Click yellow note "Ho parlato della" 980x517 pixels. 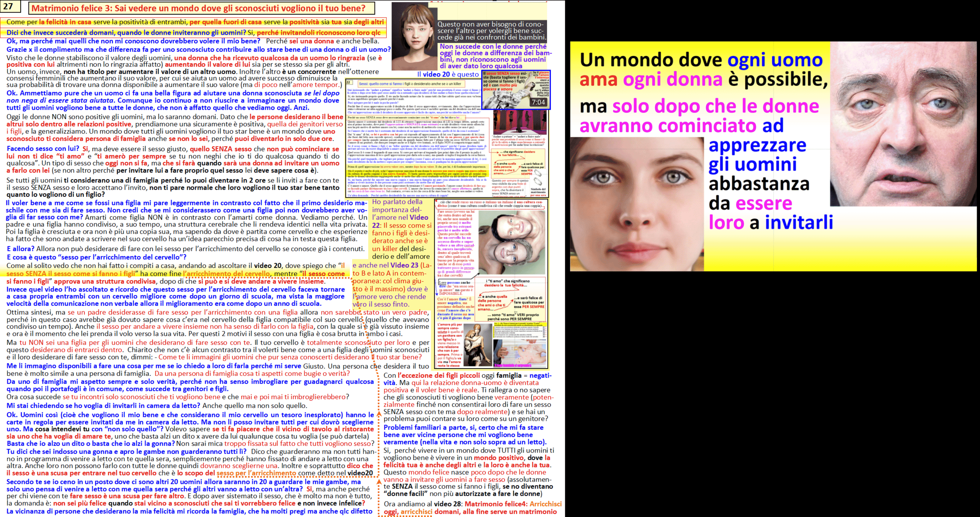click(397, 202)
